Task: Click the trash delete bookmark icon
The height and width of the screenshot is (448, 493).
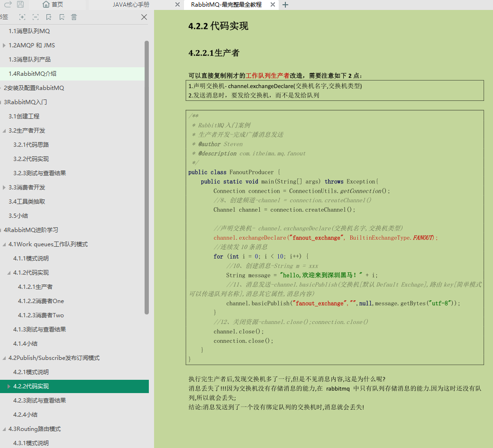Action: 74,17
